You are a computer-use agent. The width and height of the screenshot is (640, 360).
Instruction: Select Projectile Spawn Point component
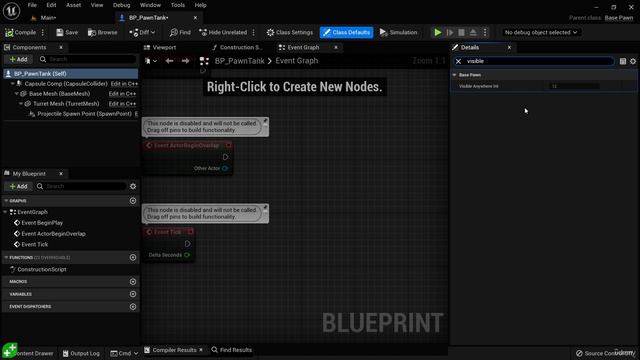coord(84,114)
